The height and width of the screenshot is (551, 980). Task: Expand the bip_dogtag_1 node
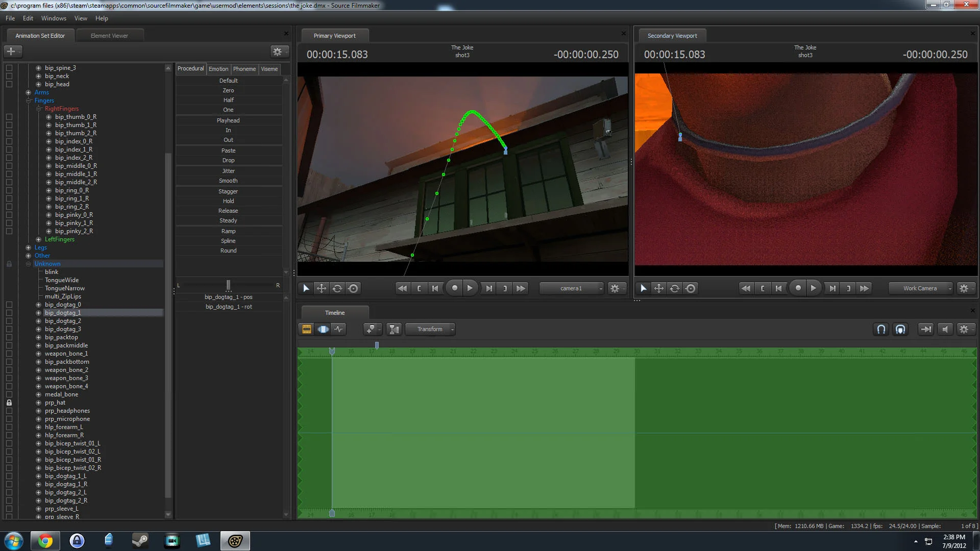(39, 313)
